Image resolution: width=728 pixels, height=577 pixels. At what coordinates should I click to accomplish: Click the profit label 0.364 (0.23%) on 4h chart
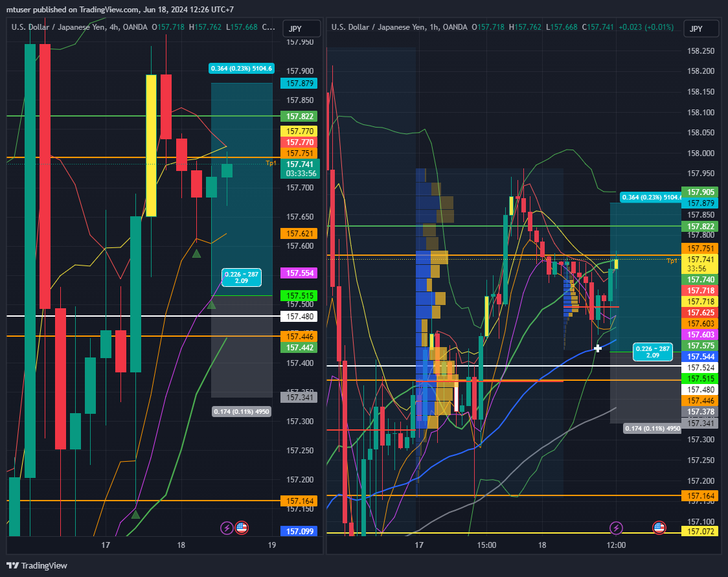click(x=242, y=69)
